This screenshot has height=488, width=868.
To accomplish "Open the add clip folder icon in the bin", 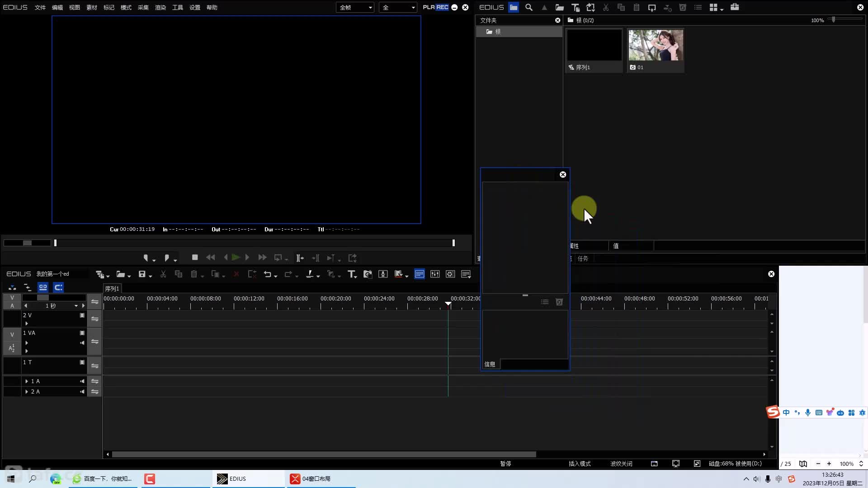I will click(560, 7).
